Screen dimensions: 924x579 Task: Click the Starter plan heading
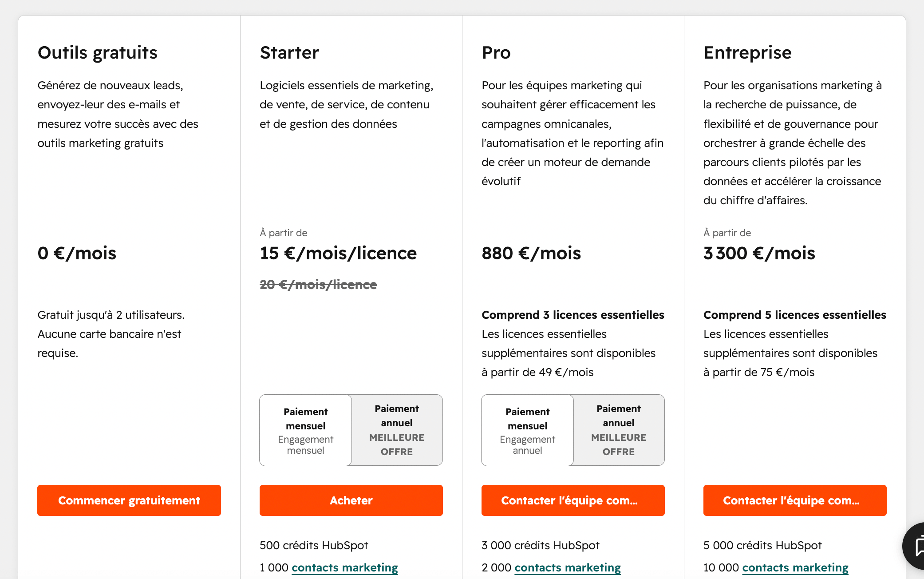[289, 52]
